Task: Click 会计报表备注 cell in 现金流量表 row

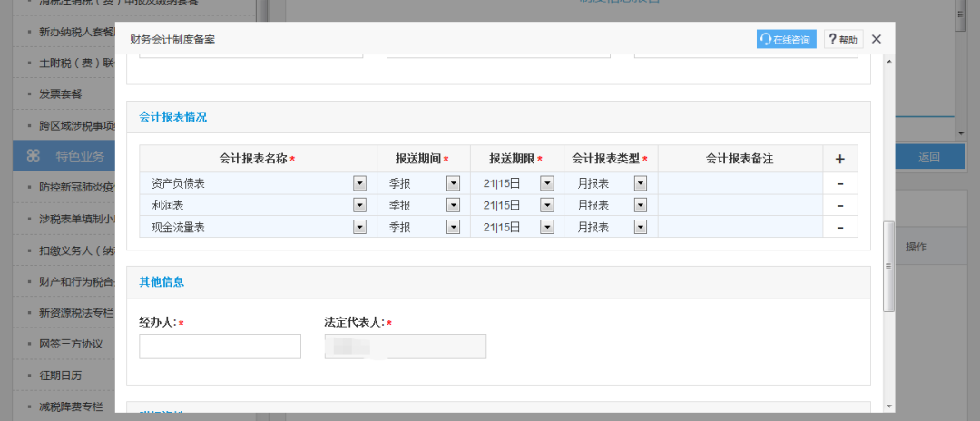Action: [x=740, y=228]
